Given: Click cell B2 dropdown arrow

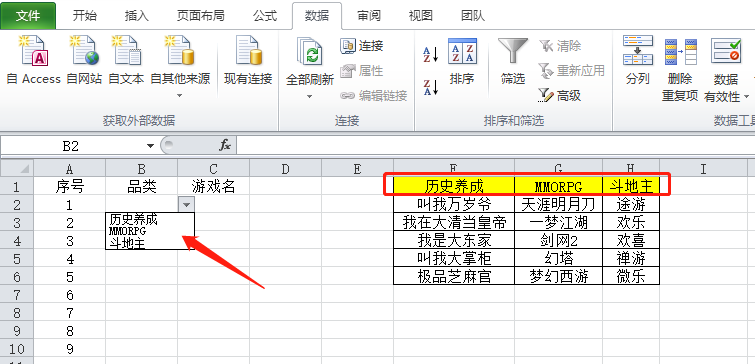Looking at the screenshot, I should [x=186, y=205].
